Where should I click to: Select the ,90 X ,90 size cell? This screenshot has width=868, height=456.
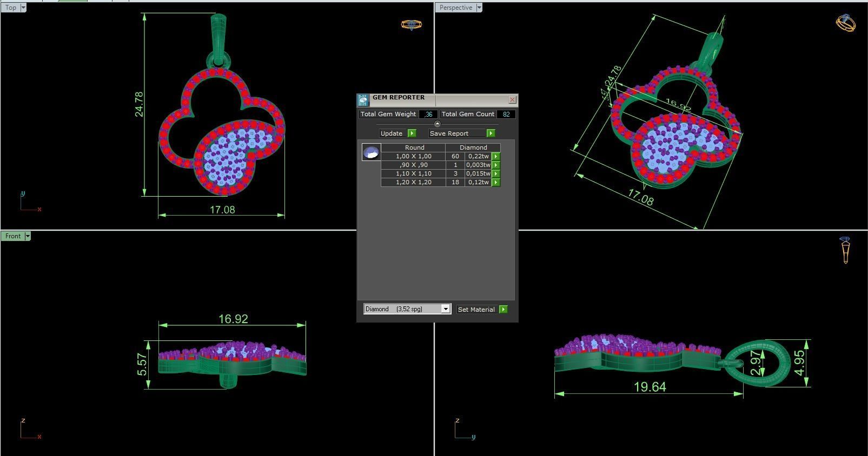413,165
